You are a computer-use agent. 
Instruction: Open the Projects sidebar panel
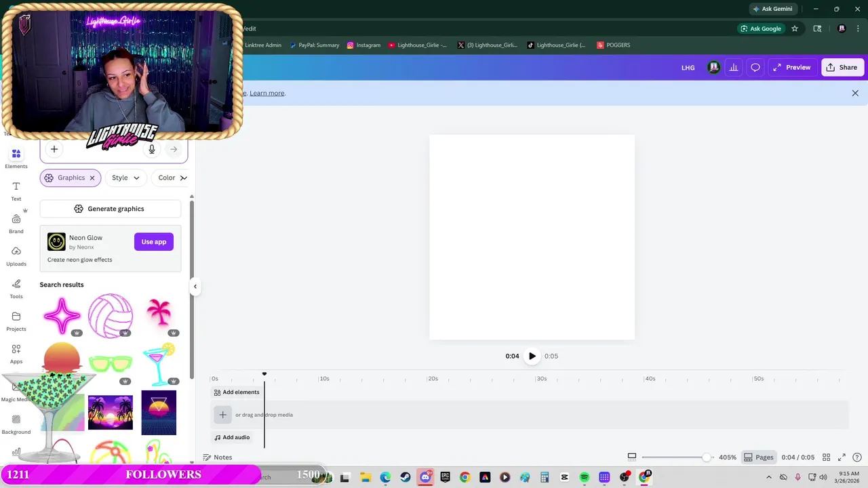click(16, 321)
